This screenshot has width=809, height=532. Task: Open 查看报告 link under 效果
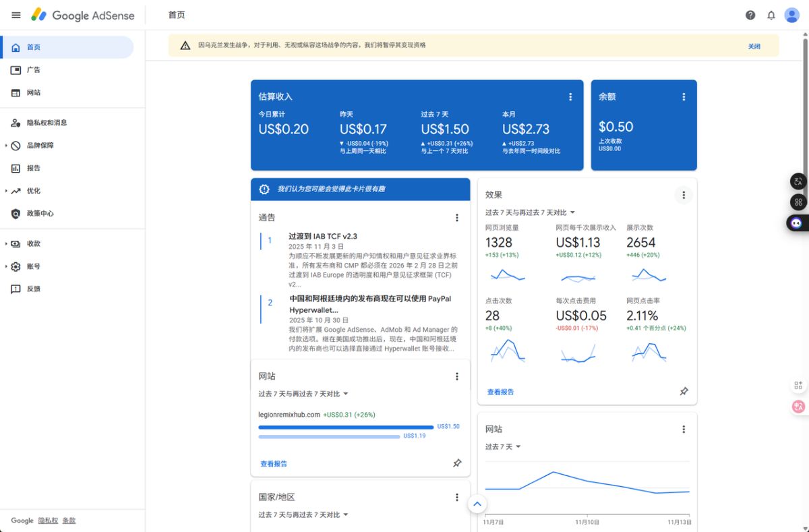coord(500,391)
